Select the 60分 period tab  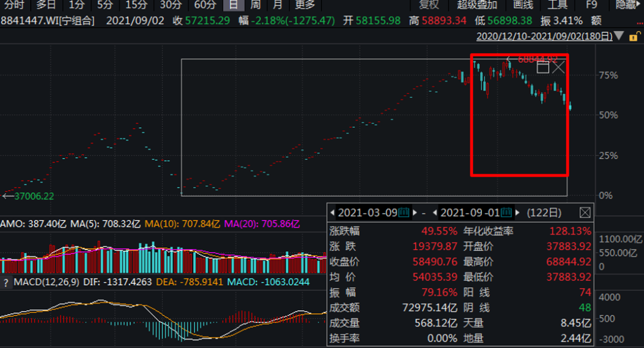tap(205, 5)
